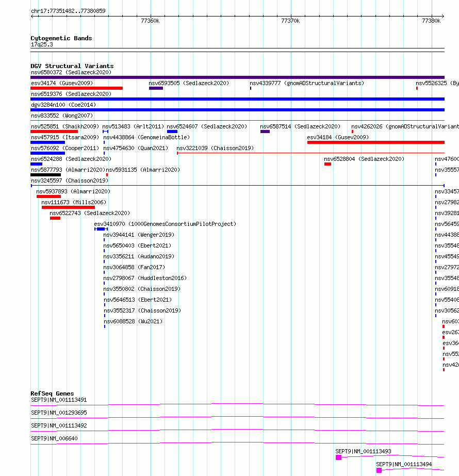Click the nsv6519376 (Sedlazeck2020) blue bar

coord(237,99)
